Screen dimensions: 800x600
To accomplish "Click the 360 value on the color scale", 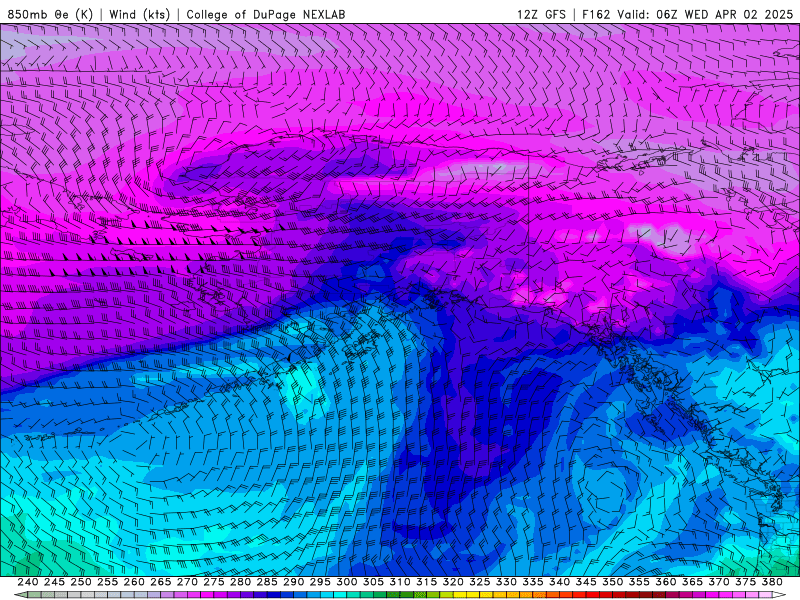I will click(x=666, y=582).
